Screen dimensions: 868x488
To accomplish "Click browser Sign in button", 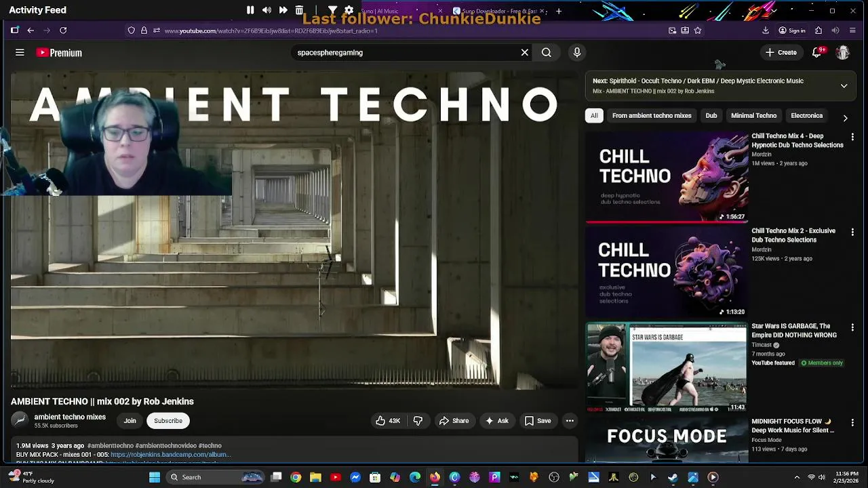I will tap(792, 30).
